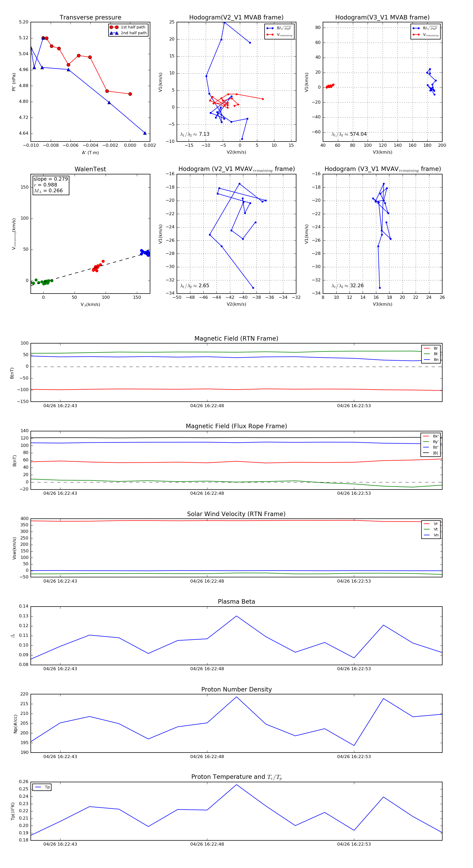Click the 'Bt' legend entry

[431, 354]
